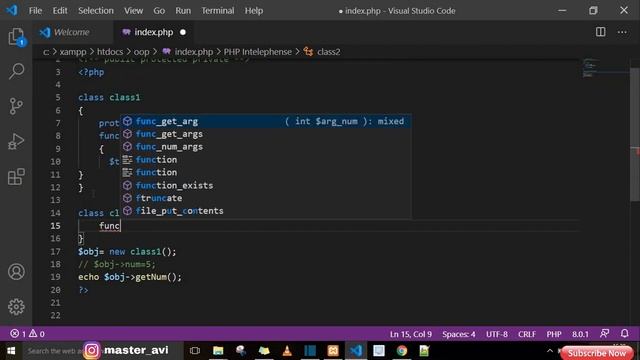Open File Explorer from taskbar

(218, 351)
